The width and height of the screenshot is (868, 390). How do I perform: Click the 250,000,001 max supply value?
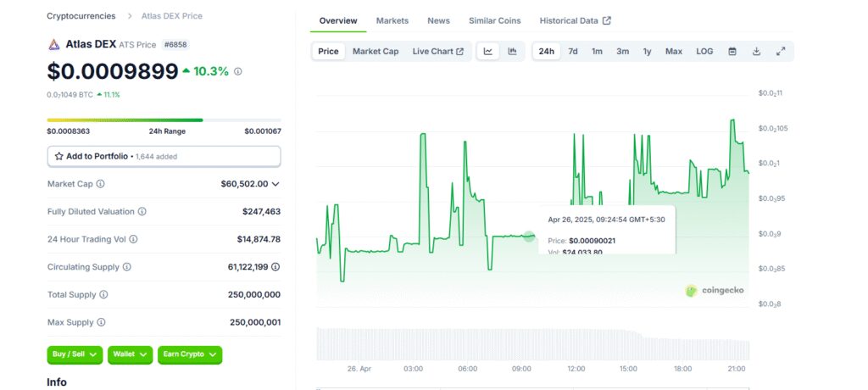[x=255, y=322]
